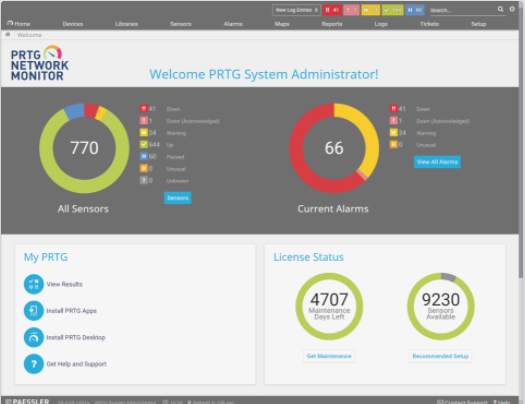
Task: Click the logout power icon in header
Action: coord(512,9)
